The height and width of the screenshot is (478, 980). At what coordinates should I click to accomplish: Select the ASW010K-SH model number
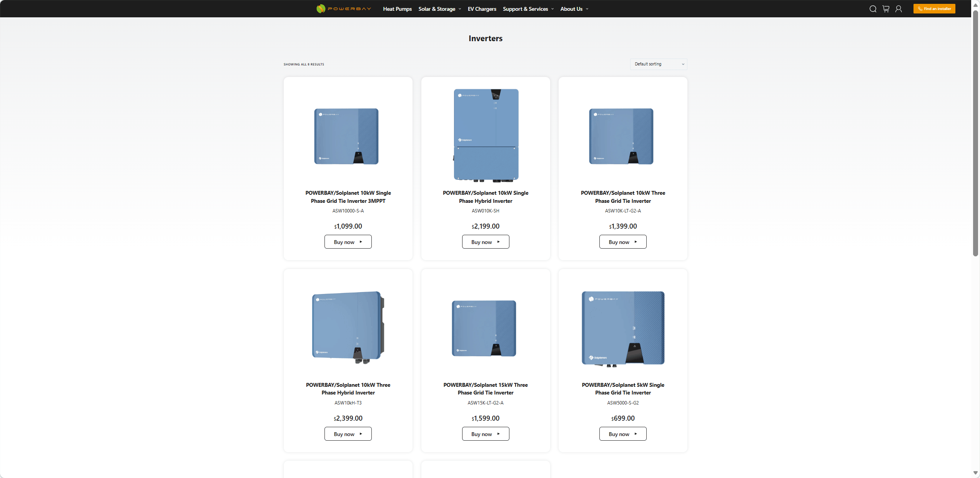coord(486,211)
